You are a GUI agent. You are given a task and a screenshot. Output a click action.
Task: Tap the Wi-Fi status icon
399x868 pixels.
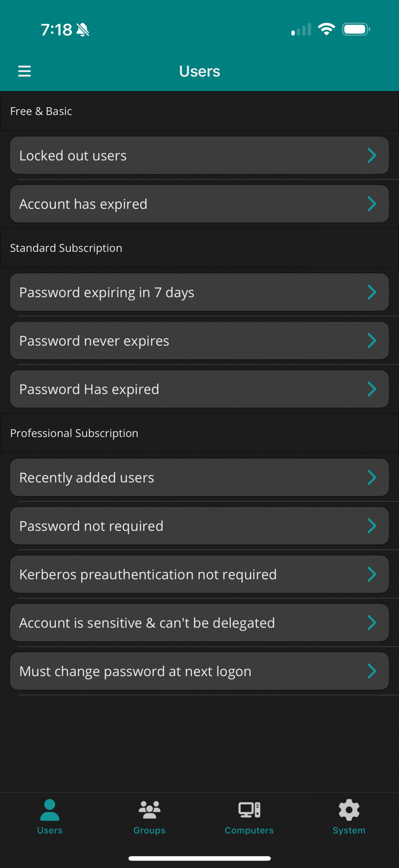pyautogui.click(x=327, y=29)
